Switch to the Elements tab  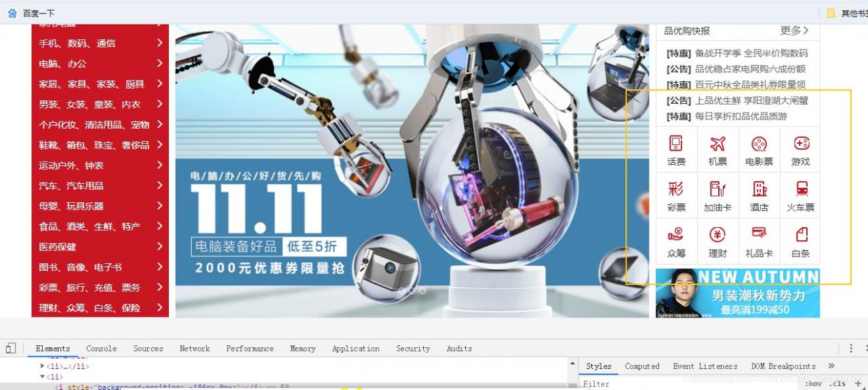(53, 348)
